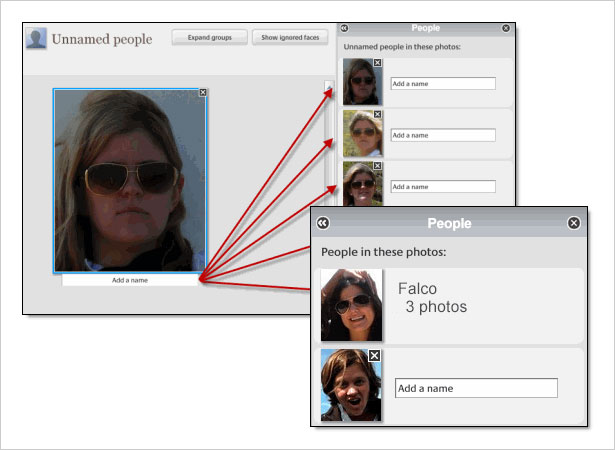Close the large People panel
Image resolution: width=615 pixels, height=450 pixels.
coord(574,223)
